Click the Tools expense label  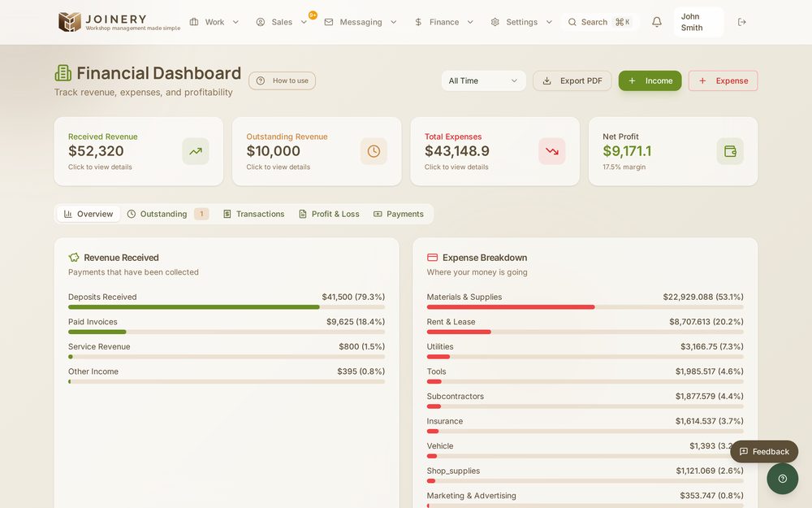[436, 371]
